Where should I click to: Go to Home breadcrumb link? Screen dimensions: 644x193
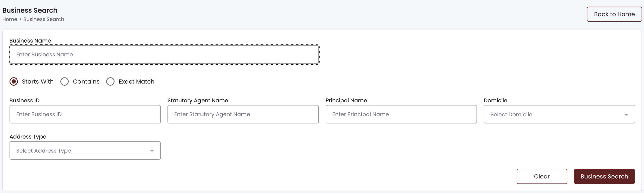(10, 19)
